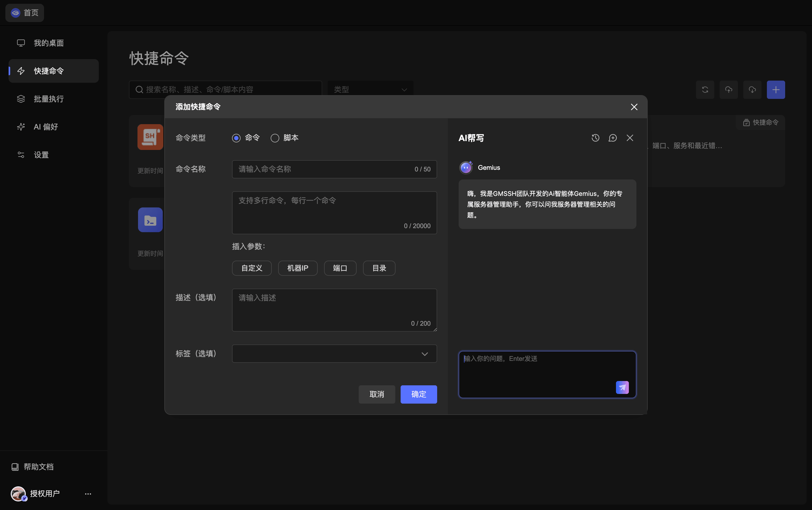Click the 授权用户 profile avatar

(18, 494)
